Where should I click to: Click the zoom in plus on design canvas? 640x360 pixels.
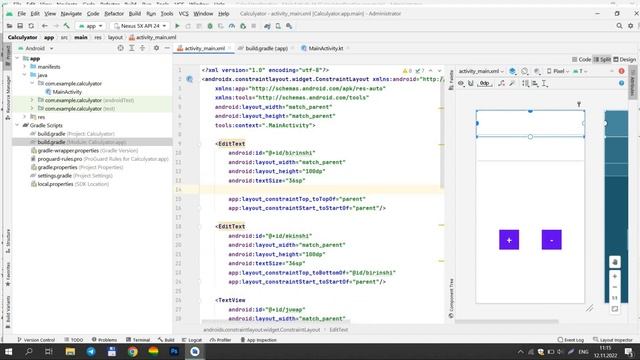615,276
